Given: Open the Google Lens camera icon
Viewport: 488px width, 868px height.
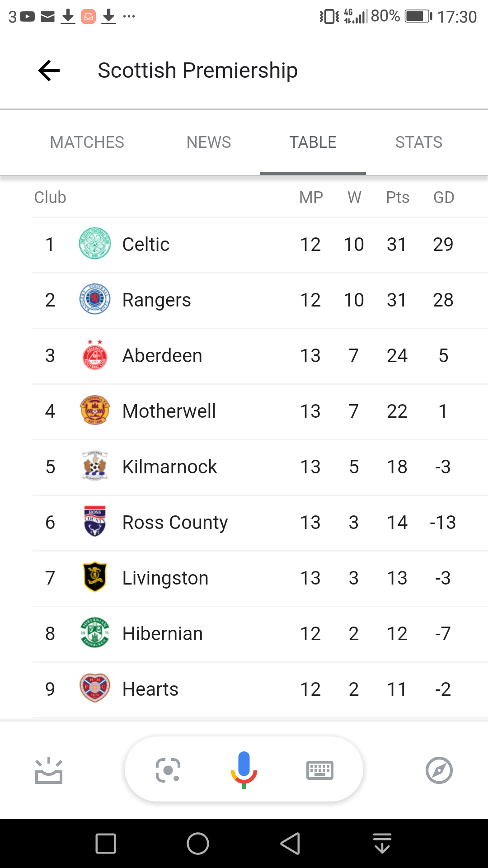Looking at the screenshot, I should click(168, 770).
